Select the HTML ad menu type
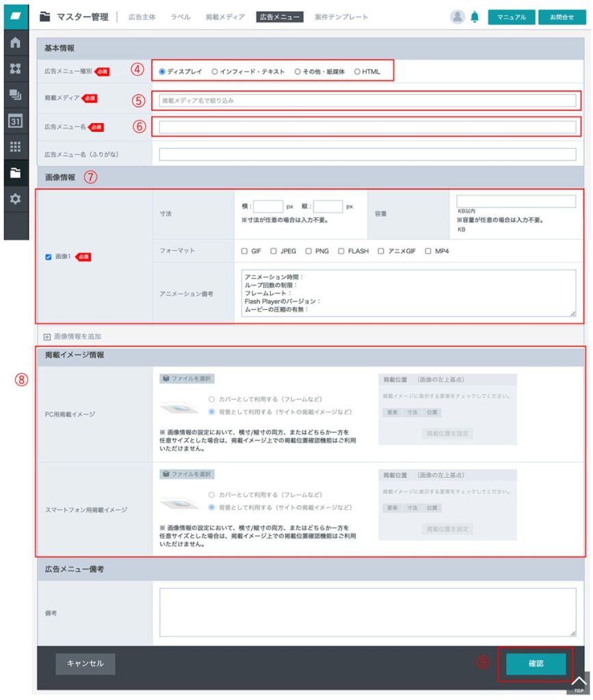Image resolution: width=593 pixels, height=700 pixels. click(357, 71)
